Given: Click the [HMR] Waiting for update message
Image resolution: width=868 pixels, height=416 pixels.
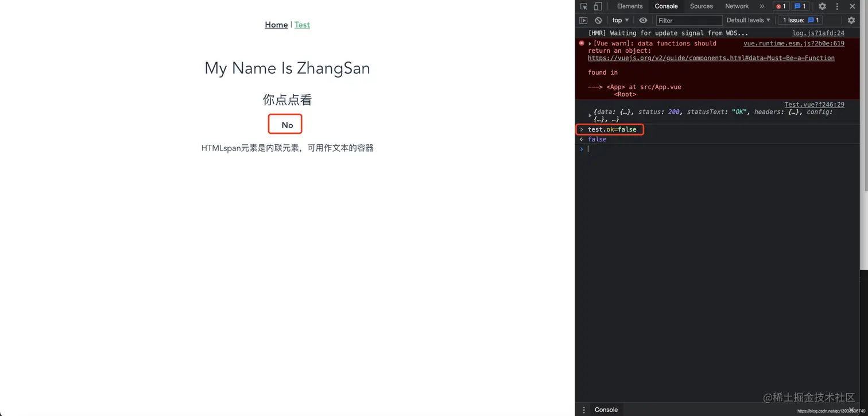Looking at the screenshot, I should tap(668, 33).
